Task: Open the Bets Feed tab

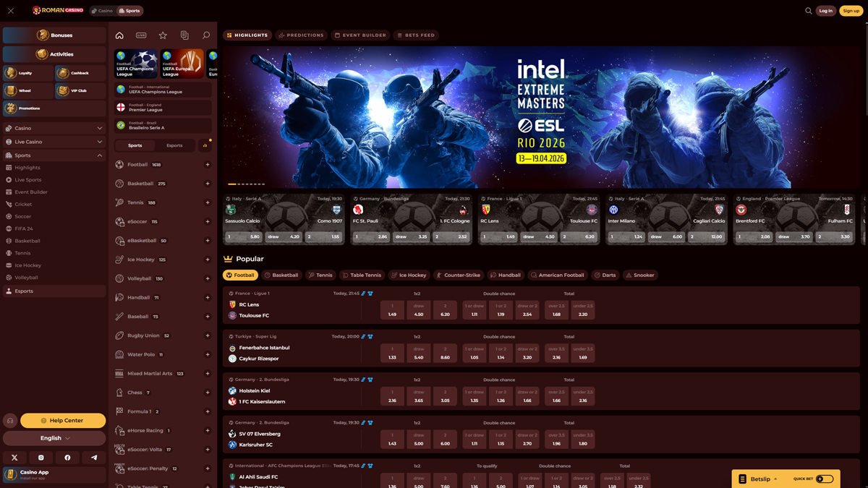Action: click(x=416, y=35)
